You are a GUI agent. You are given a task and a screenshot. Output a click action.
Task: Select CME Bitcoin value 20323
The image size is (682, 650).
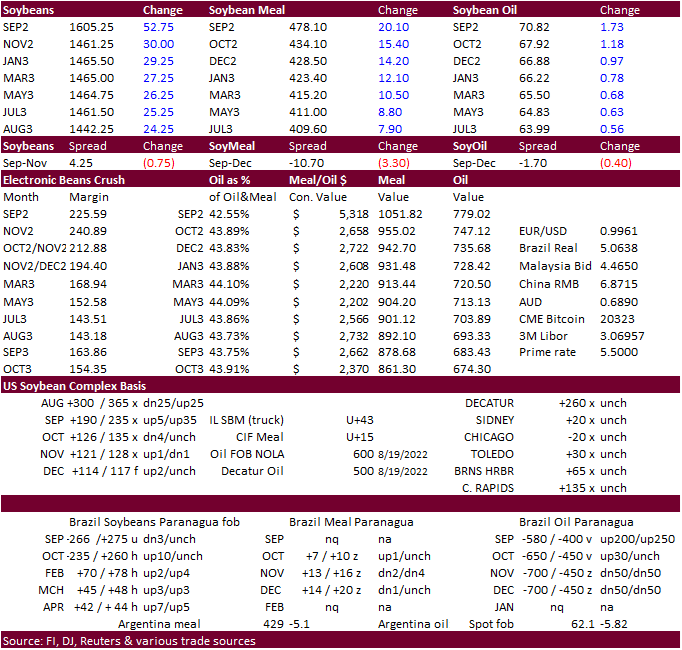[617, 319]
